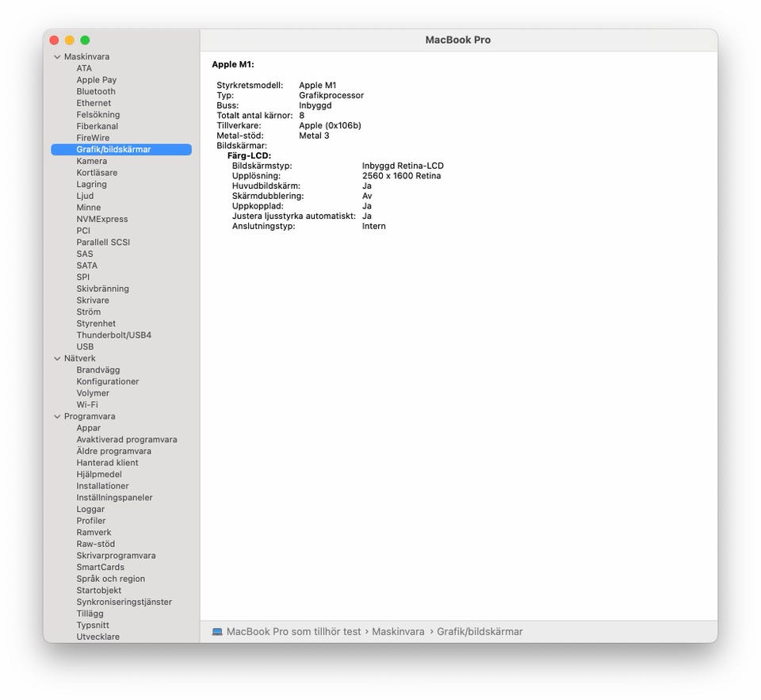Collapse the Programvara section chevron
The height and width of the screenshot is (700, 761).
point(57,416)
